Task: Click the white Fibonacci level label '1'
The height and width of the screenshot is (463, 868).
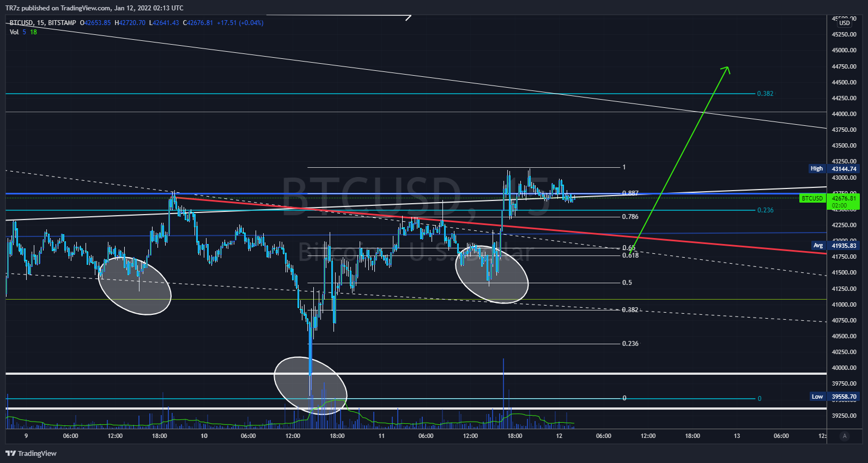Action: (x=624, y=167)
